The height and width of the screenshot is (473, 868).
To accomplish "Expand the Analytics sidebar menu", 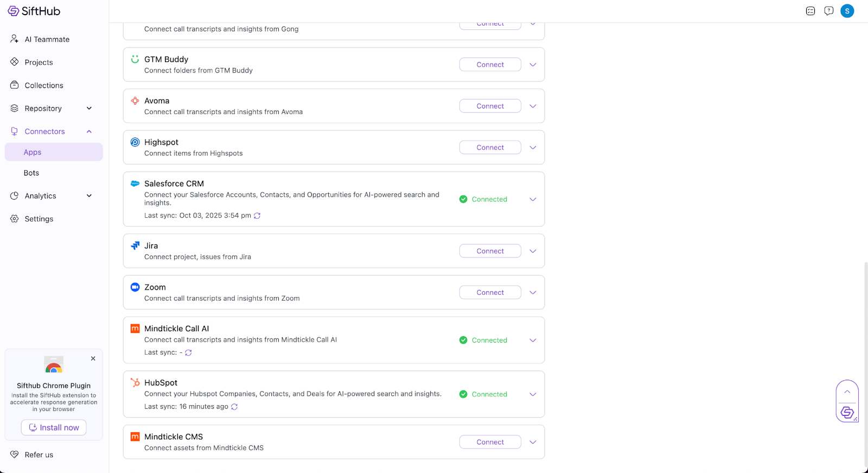I will click(89, 196).
